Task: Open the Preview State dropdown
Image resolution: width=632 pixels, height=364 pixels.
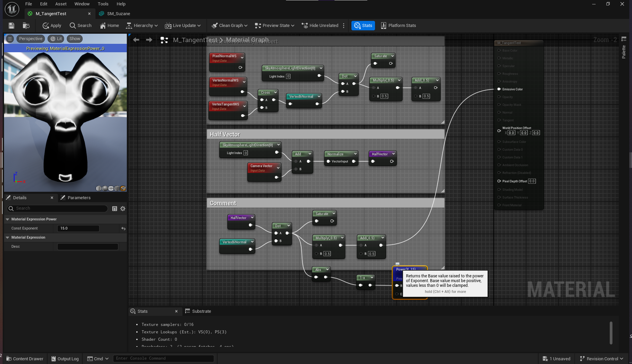Action: click(275, 26)
